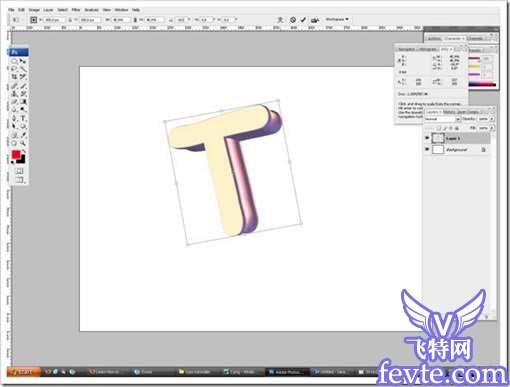Toggle maintain aspect ratio chain link
510x387 pixels.
coord(135,20)
